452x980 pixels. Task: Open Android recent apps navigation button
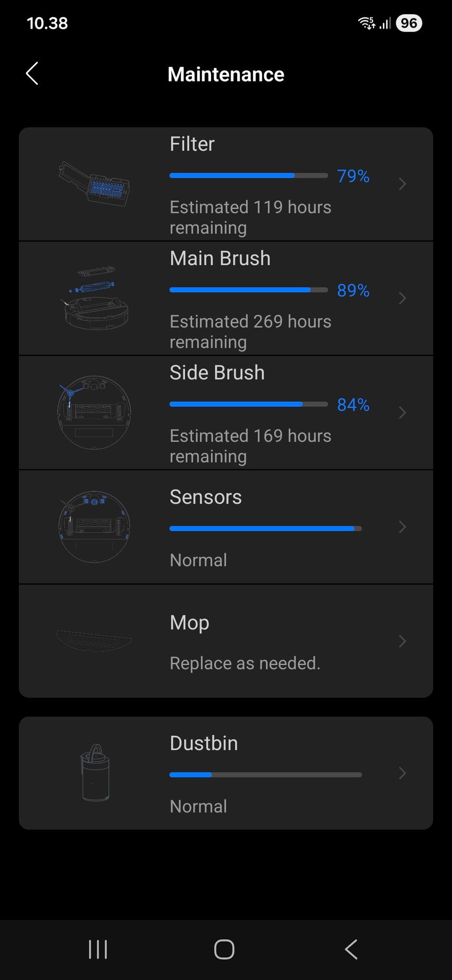pyautogui.click(x=98, y=949)
